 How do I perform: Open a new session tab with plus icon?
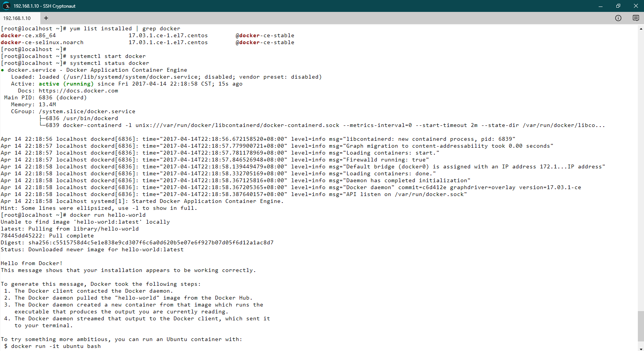tap(46, 18)
